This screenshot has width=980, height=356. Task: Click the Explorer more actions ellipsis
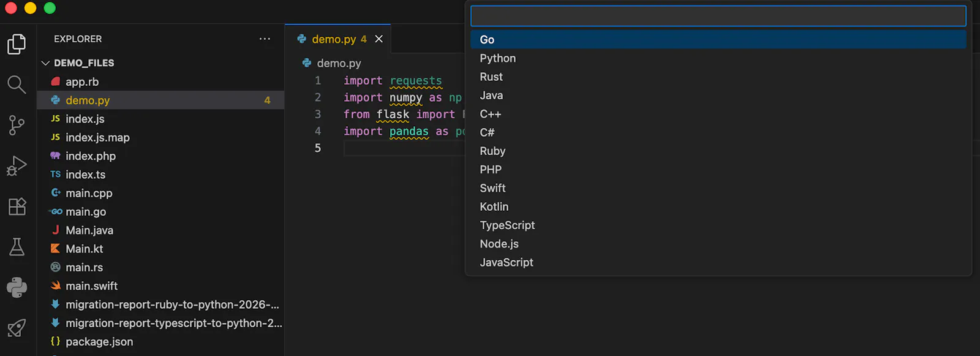pyautogui.click(x=265, y=39)
